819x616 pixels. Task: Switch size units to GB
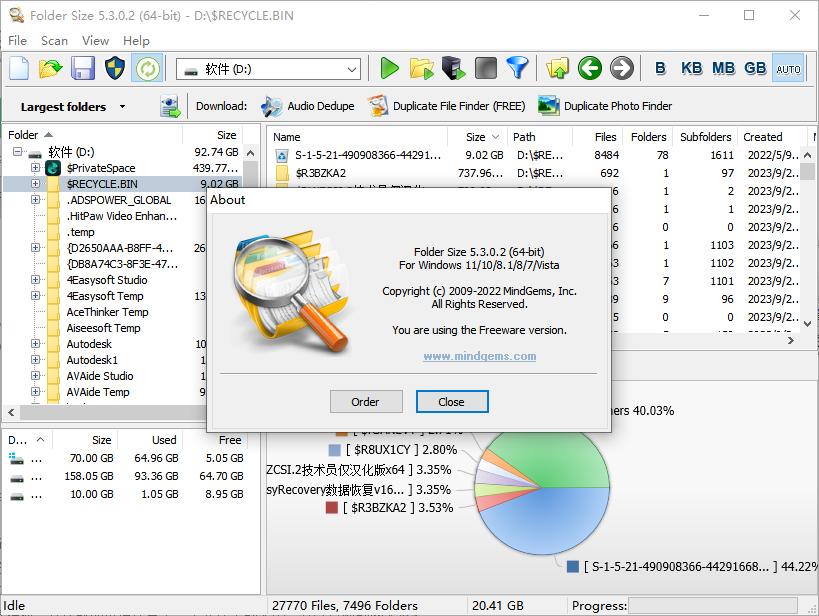(x=755, y=68)
